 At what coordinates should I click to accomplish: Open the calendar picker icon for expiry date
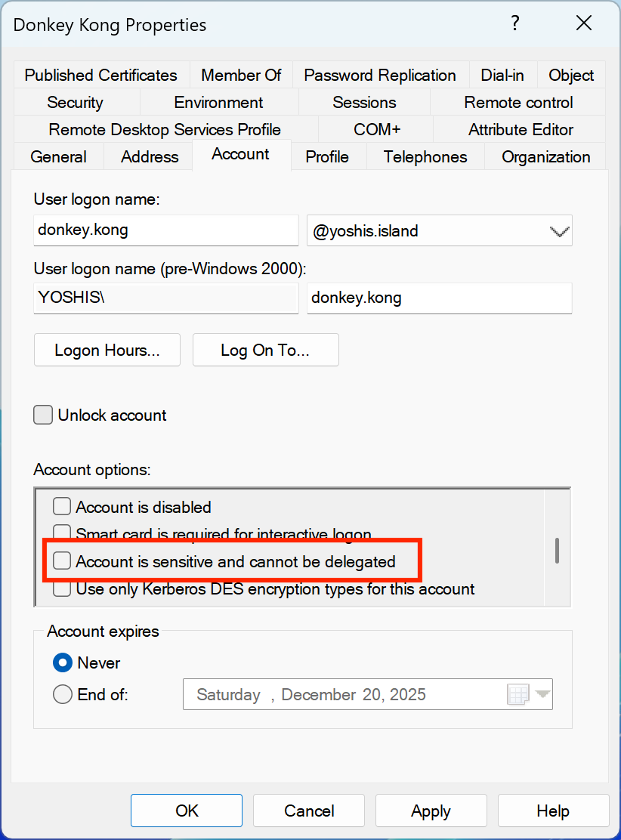click(518, 694)
